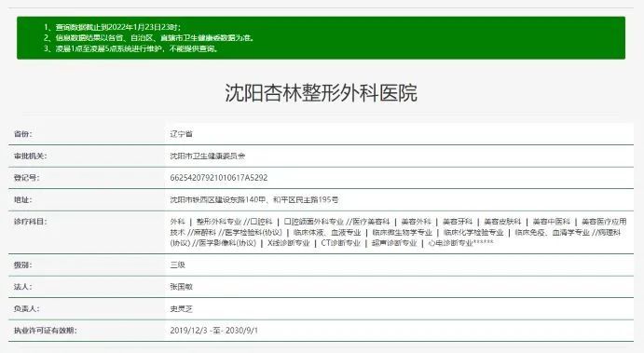The width and height of the screenshot is (644, 353).
Task: Select the address 沈阳市铁西区建设东路140甲
Action: click(218, 200)
